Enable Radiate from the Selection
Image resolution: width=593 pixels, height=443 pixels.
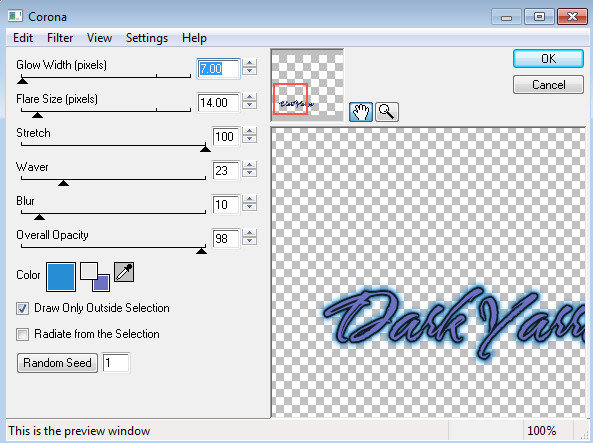[22, 334]
